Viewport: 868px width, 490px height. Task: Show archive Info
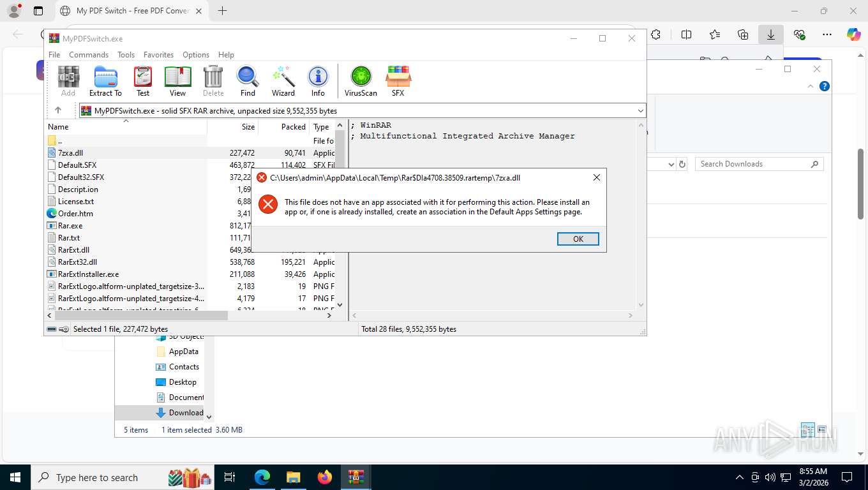(318, 81)
